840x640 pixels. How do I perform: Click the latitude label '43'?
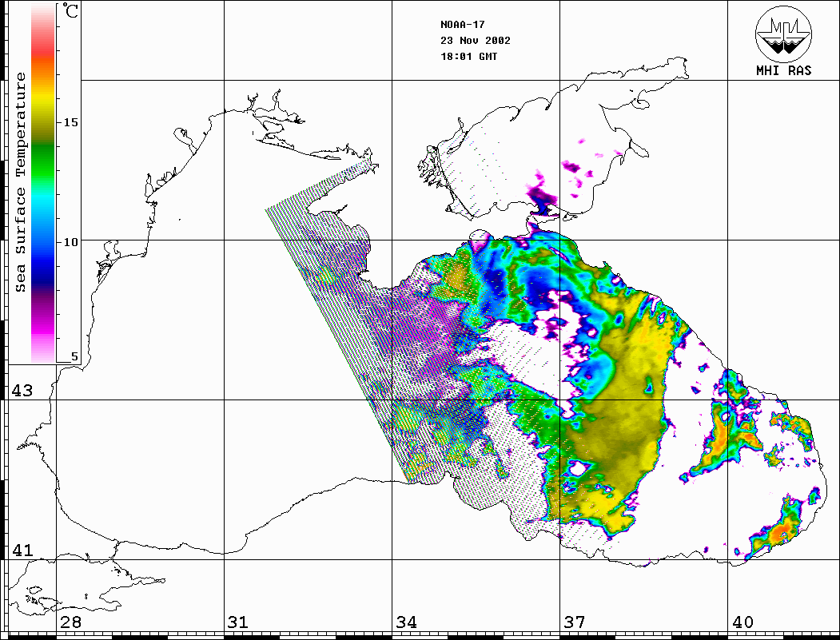(x=22, y=391)
